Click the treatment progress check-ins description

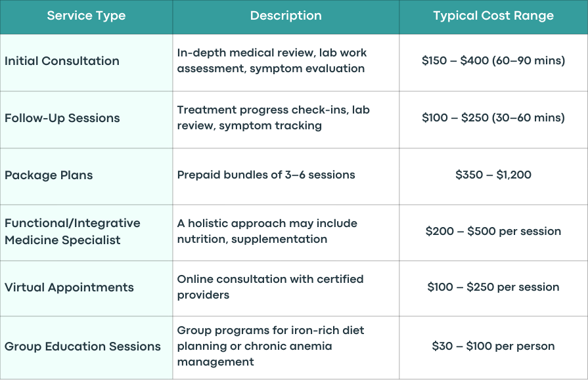[273, 117]
